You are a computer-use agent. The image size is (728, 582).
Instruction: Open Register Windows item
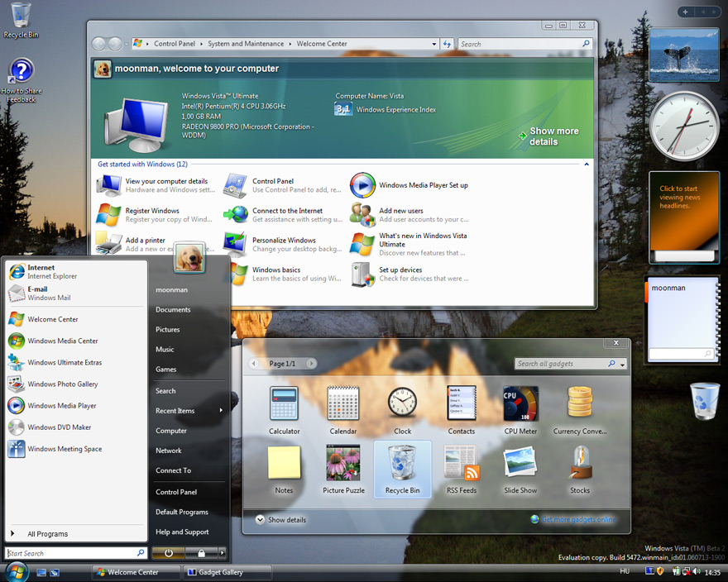point(154,215)
